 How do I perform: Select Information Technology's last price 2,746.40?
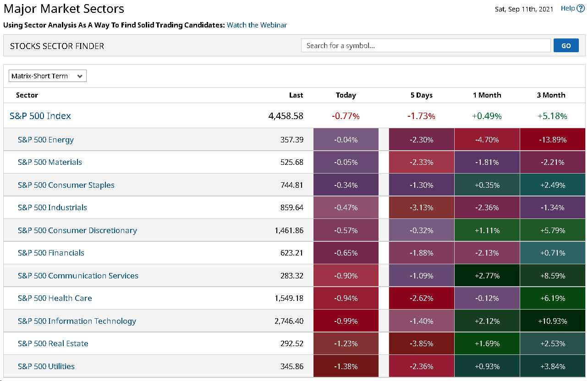point(289,321)
